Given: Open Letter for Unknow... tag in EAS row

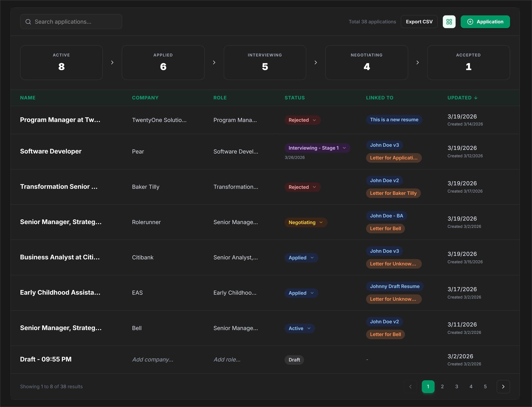Looking at the screenshot, I should point(393,299).
